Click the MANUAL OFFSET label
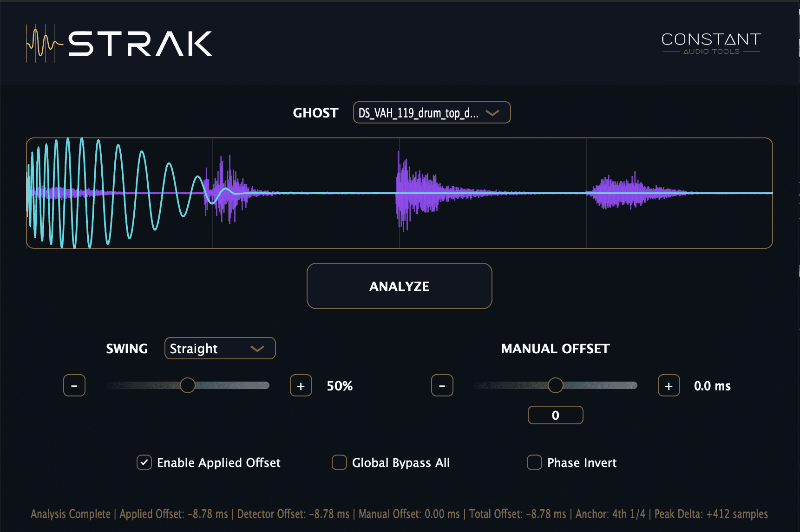The height and width of the screenshot is (532, 800). click(x=555, y=349)
